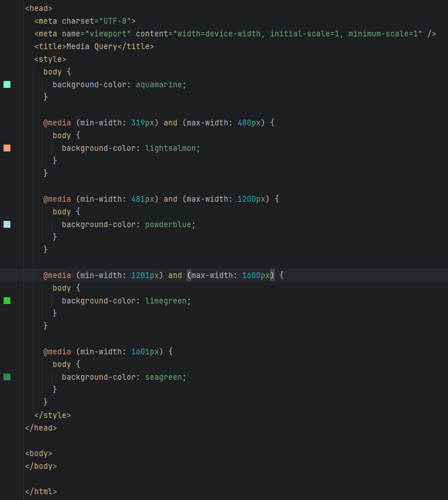Click the Media Query title text

pyautogui.click(x=92, y=47)
